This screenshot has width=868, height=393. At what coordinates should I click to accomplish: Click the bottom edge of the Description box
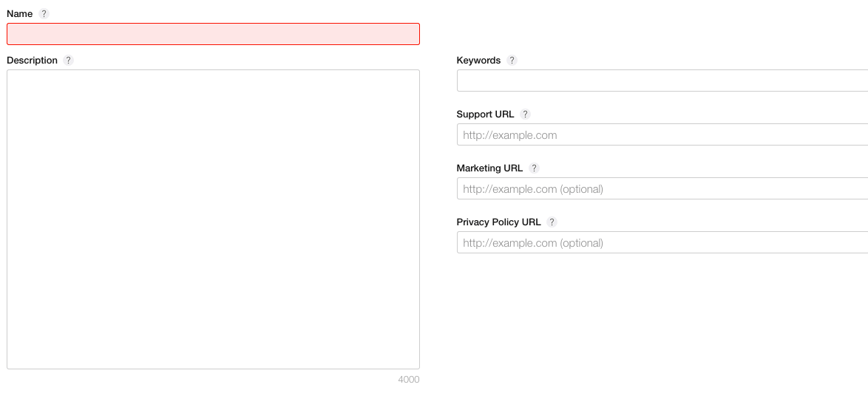click(213, 369)
